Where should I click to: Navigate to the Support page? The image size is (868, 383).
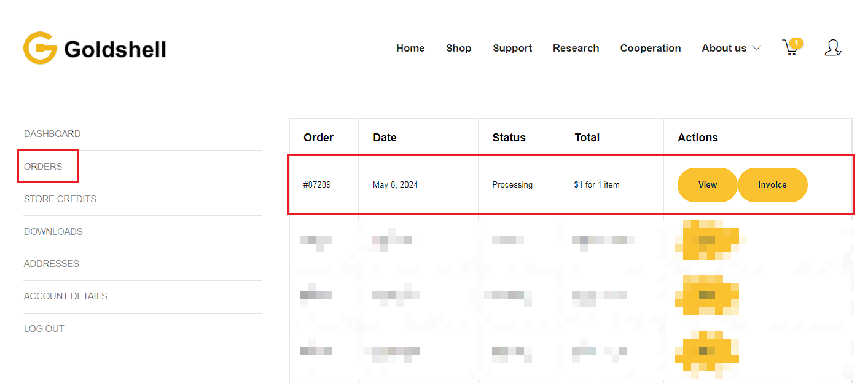coord(512,48)
